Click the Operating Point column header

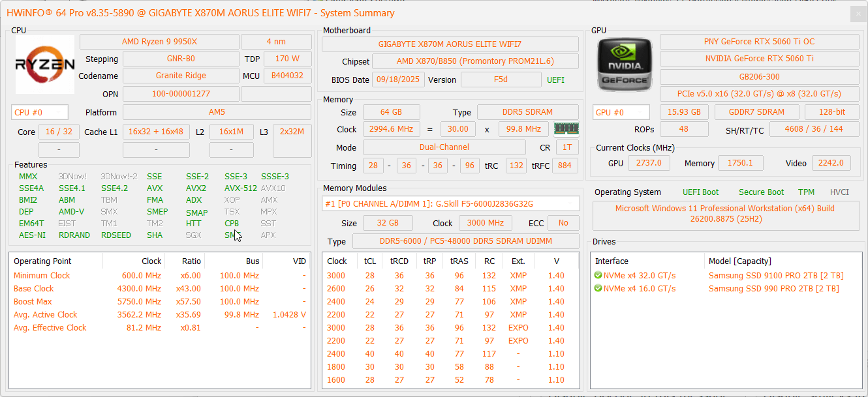click(55, 261)
